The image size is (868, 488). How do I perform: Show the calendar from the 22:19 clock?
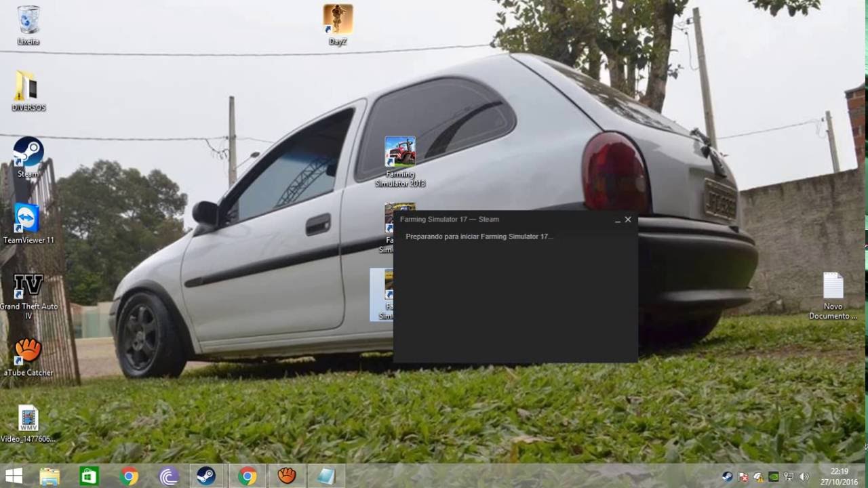click(839, 476)
